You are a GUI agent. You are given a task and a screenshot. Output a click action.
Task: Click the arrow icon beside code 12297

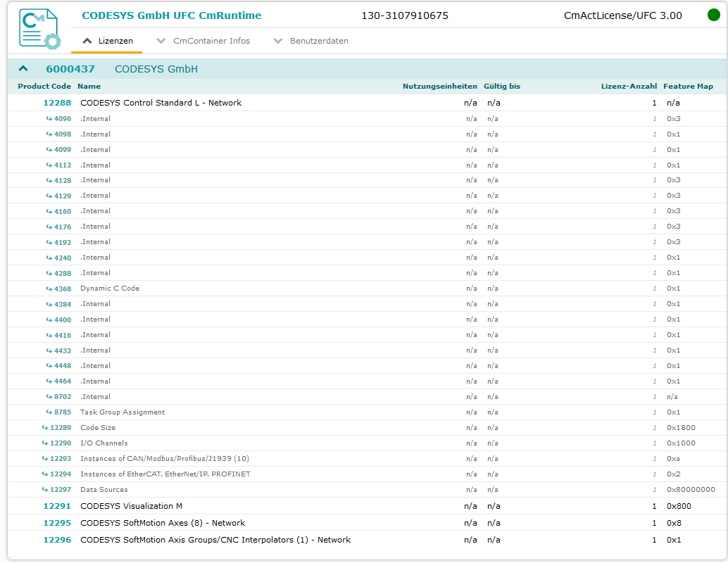[45, 490]
